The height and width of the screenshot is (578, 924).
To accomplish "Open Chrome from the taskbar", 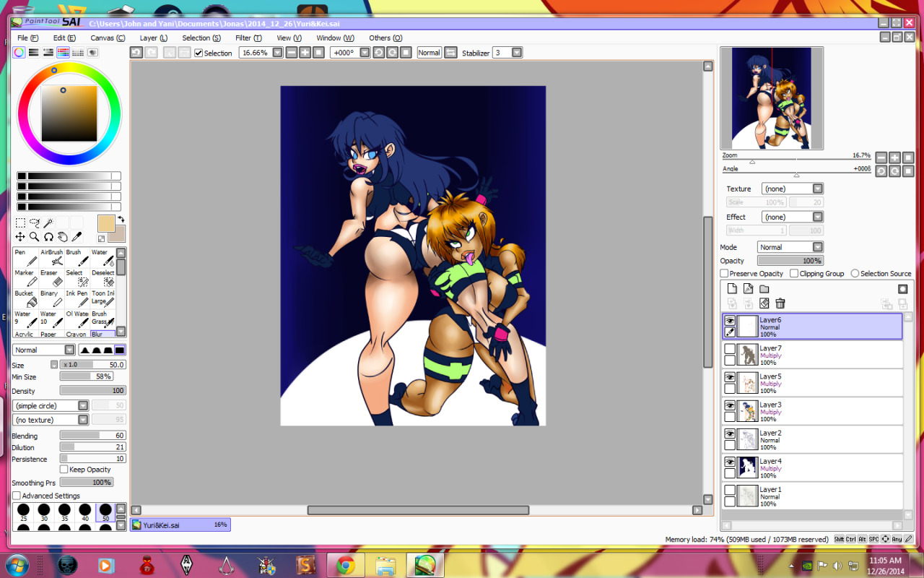I will pyautogui.click(x=345, y=565).
